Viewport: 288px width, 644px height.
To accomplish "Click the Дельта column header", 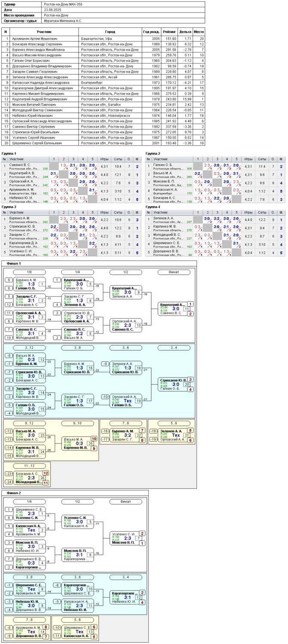I will 185,32.
